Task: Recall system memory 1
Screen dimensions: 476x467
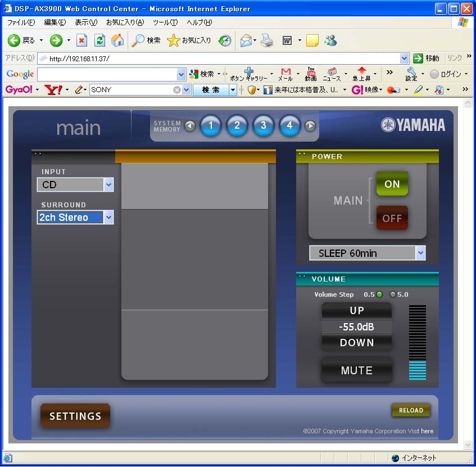Action: point(211,125)
